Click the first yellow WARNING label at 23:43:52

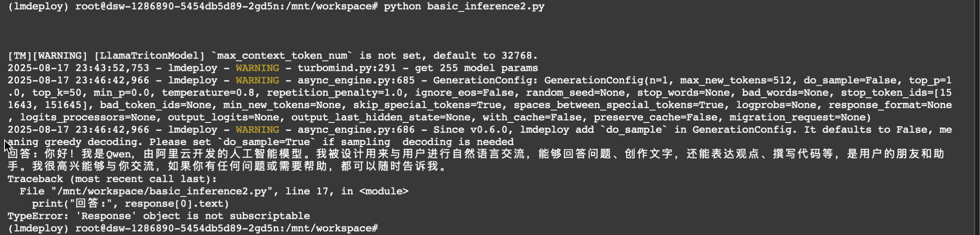257,68
